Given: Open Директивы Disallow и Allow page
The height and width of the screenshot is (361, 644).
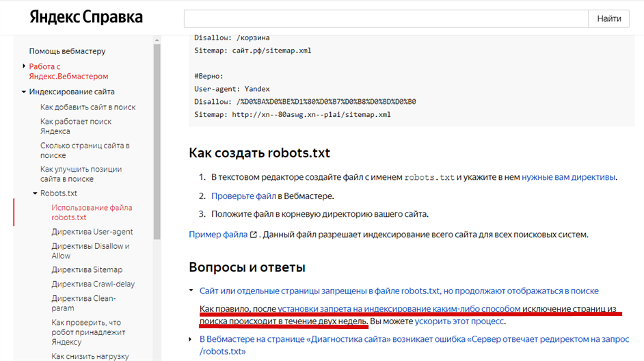Looking at the screenshot, I should pos(90,250).
